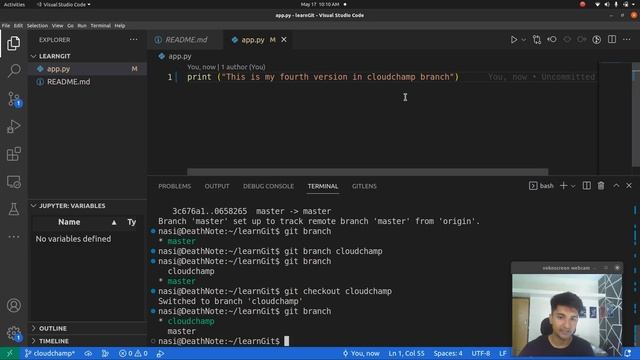640x360 pixels.
Task: Open Source Control view with badge
Action: pyautogui.click(x=14, y=99)
